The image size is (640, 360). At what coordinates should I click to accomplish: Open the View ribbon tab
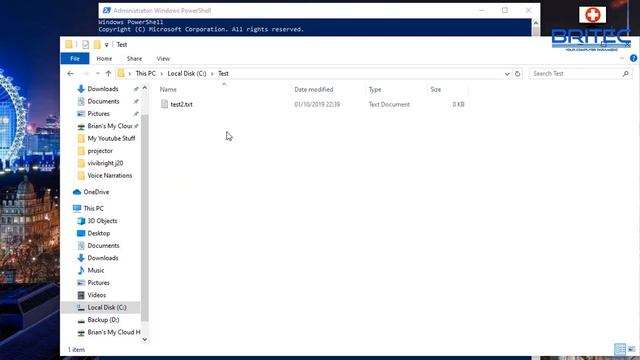pyautogui.click(x=163, y=58)
